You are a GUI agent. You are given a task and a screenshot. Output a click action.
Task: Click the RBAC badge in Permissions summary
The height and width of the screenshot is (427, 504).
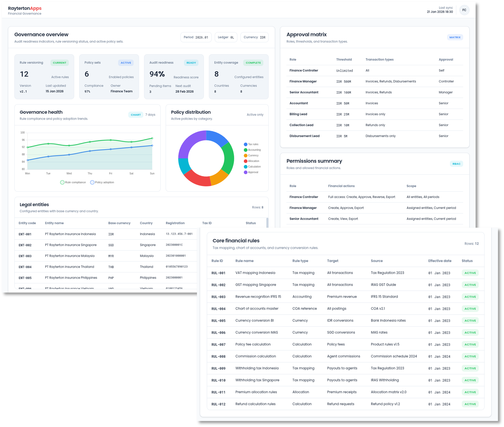pyautogui.click(x=456, y=164)
